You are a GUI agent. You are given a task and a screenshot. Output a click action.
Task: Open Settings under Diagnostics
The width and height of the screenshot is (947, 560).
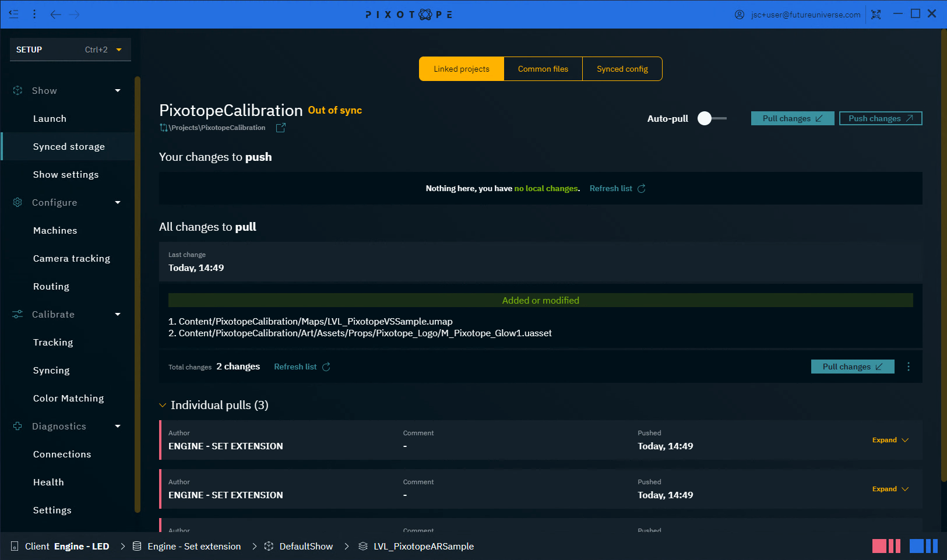(68, 510)
